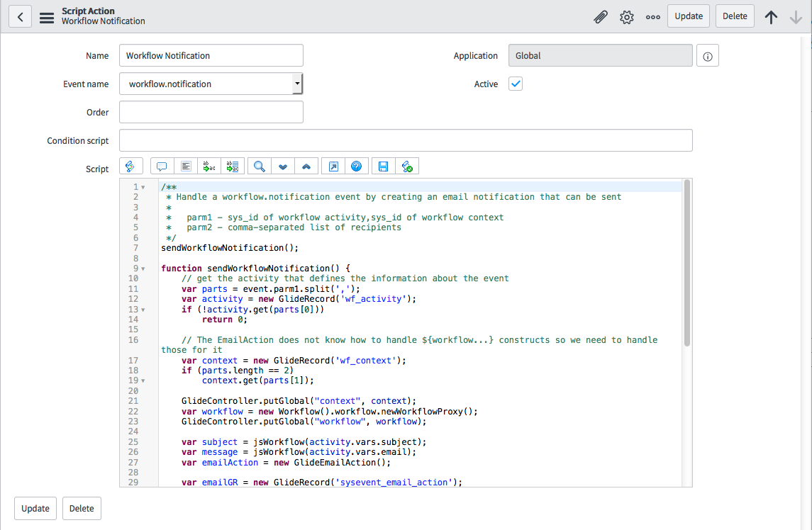Viewport: 812px width, 530px height.
Task: Click the top Update button
Action: (688, 16)
